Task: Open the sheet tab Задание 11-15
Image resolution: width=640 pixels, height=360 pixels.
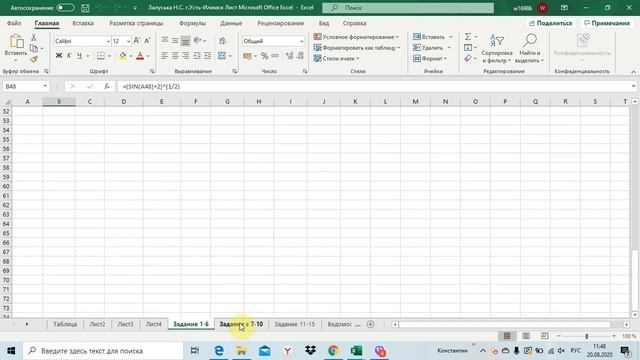Action: click(294, 324)
